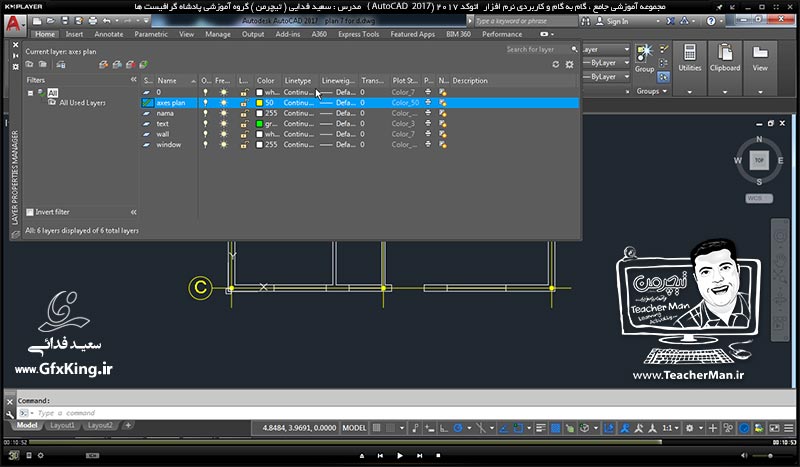Toggle the Plot printer icon for layer wall
The image size is (800, 467).
pyautogui.click(x=428, y=134)
